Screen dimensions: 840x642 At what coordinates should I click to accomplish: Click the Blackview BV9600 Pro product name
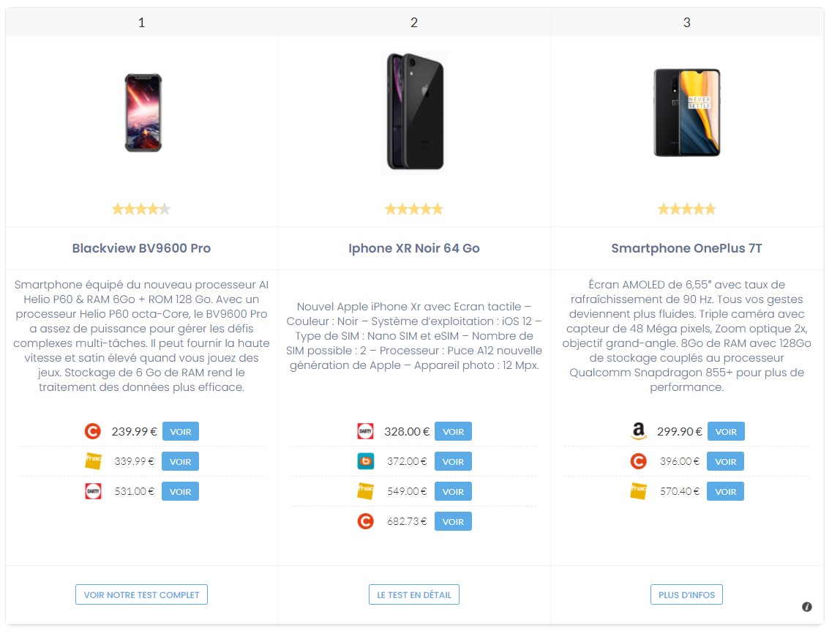(141, 248)
